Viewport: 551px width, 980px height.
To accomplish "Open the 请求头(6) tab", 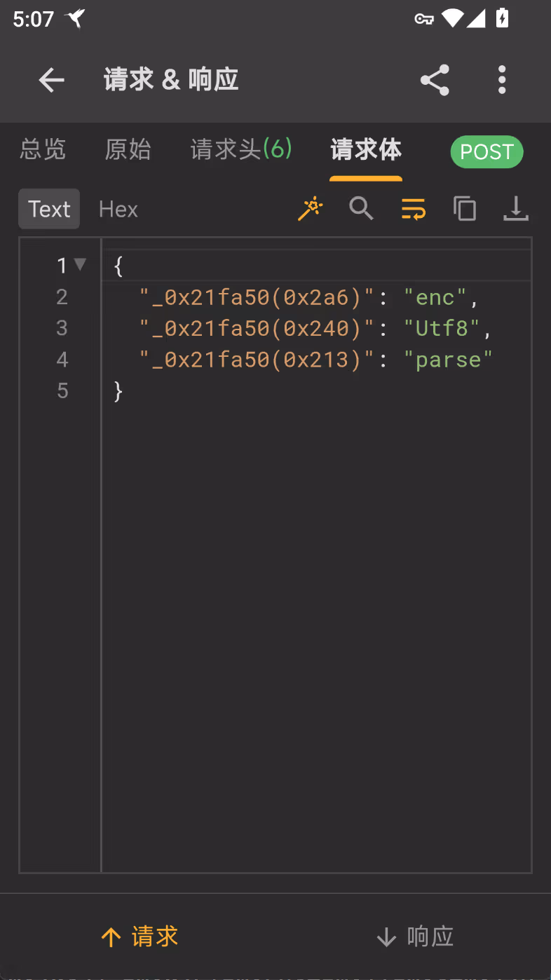I will pyautogui.click(x=241, y=149).
